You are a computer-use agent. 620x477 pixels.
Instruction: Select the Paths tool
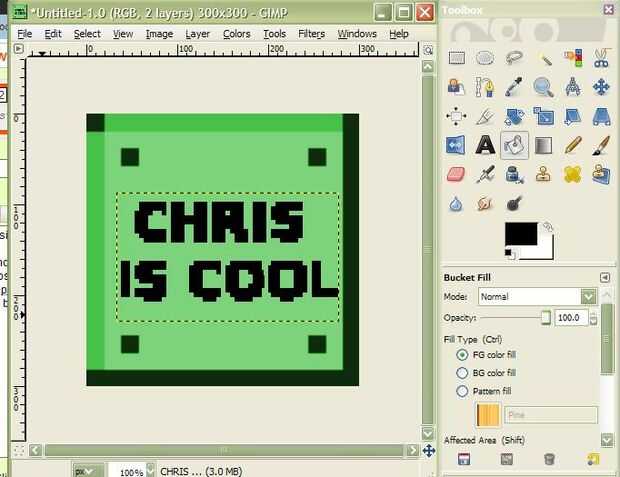pyautogui.click(x=485, y=87)
